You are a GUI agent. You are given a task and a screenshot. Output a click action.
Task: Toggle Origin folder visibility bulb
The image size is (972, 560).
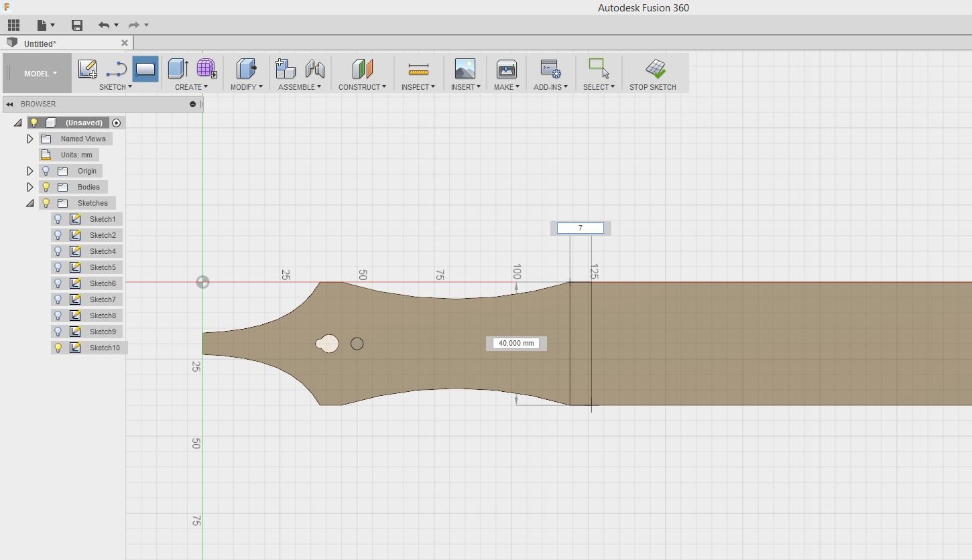click(46, 171)
